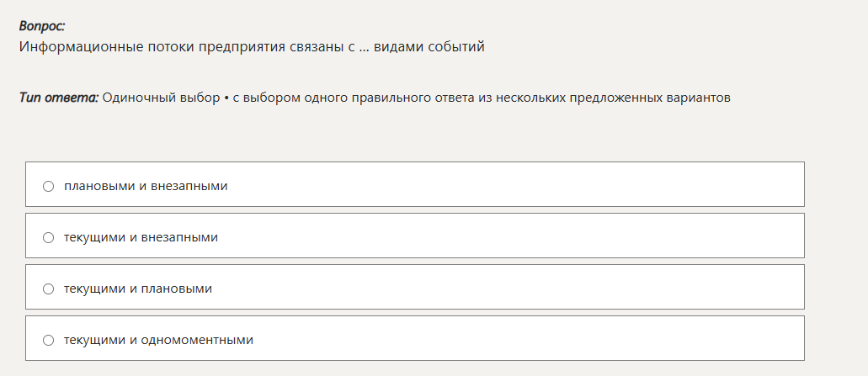Click the "Тип ответа:" label
Screen dimensions: 868x376
click(59, 98)
